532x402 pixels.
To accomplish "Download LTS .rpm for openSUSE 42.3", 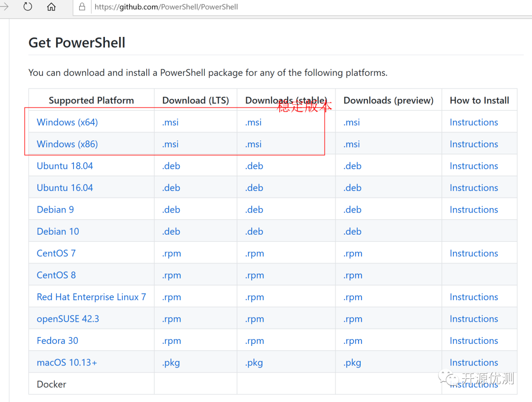I will click(x=171, y=319).
